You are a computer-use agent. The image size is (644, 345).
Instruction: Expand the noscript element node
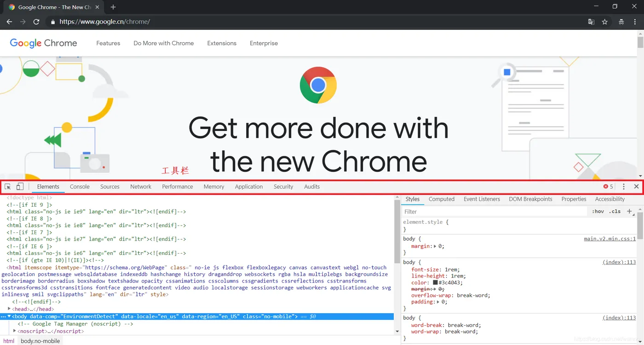point(15,331)
